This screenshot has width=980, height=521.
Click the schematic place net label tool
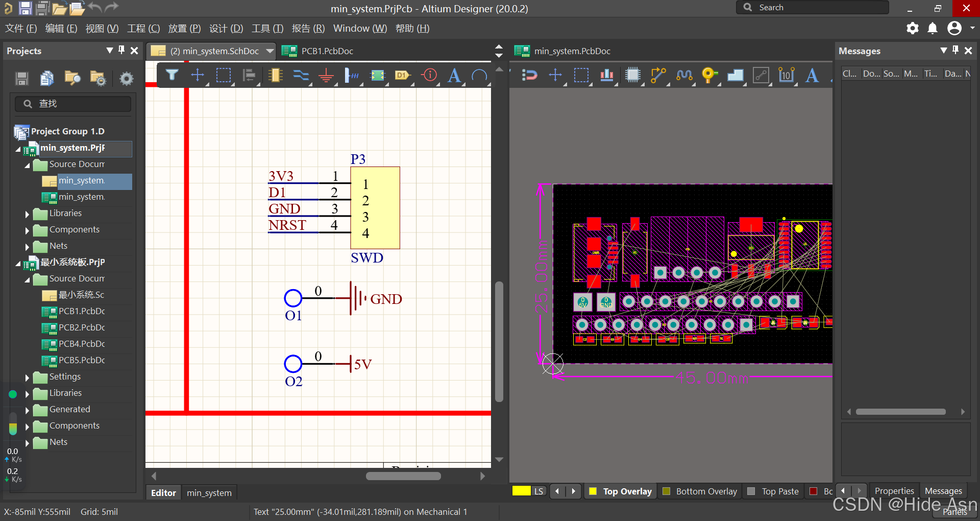(352, 76)
